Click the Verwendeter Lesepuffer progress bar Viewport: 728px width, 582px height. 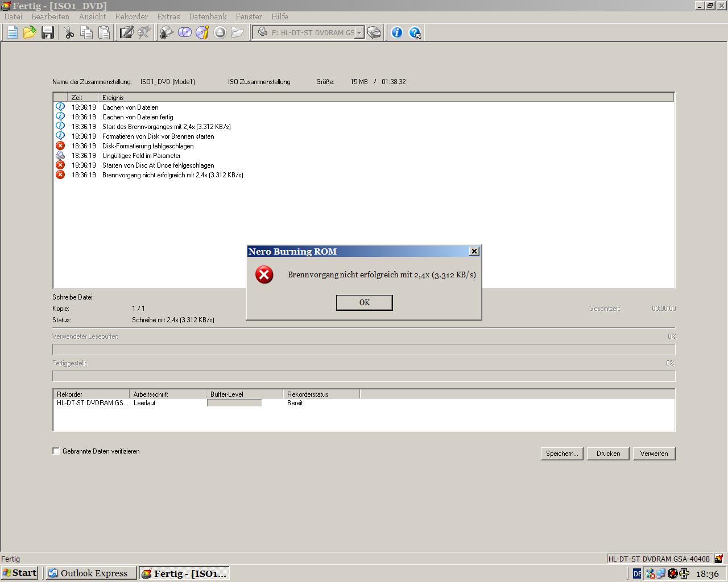[363, 350]
